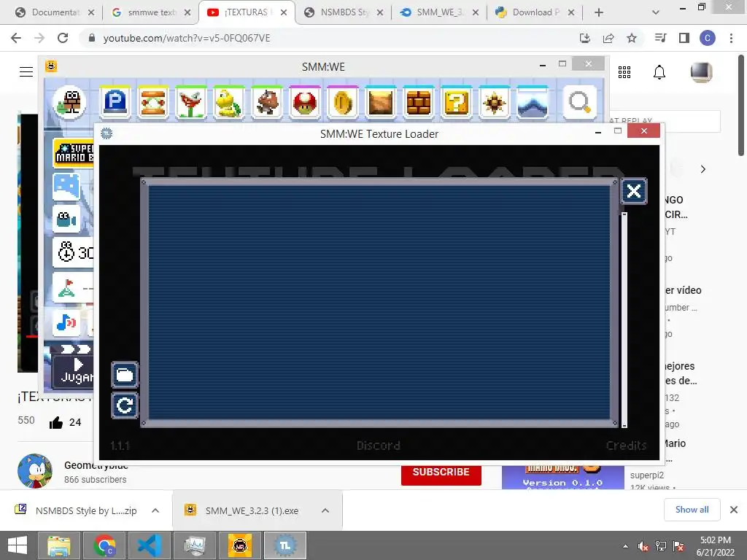The image size is (747, 560).
Task: Select the Coin item
Action: click(x=343, y=102)
